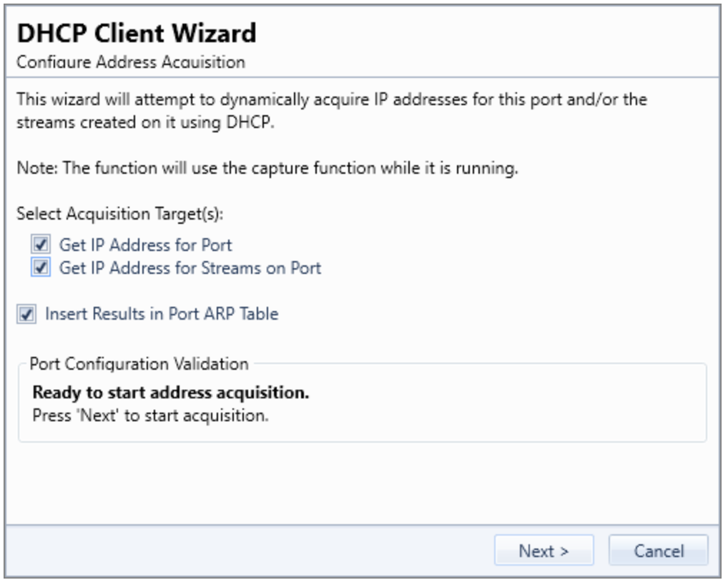Click the 'Select Acquisition Target(s):' label
Viewport: 728px width, 585px height.
tap(120, 214)
